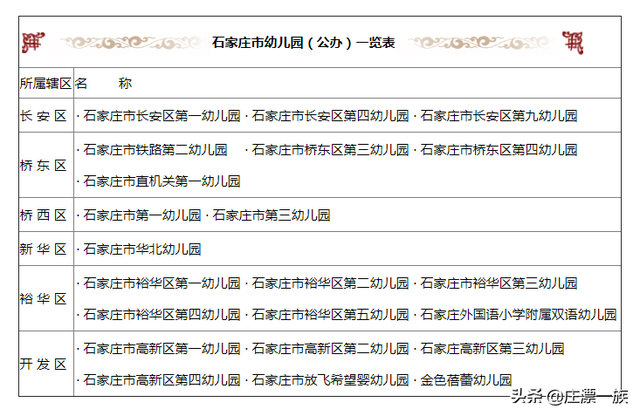The width and height of the screenshot is (640, 416).
Task: Click 石家庄市桥东区第三幼儿园
Action: [330, 150]
